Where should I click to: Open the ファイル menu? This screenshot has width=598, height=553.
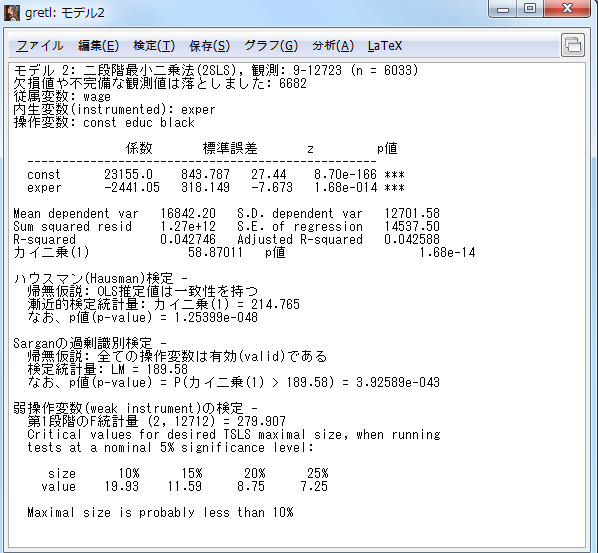point(40,46)
